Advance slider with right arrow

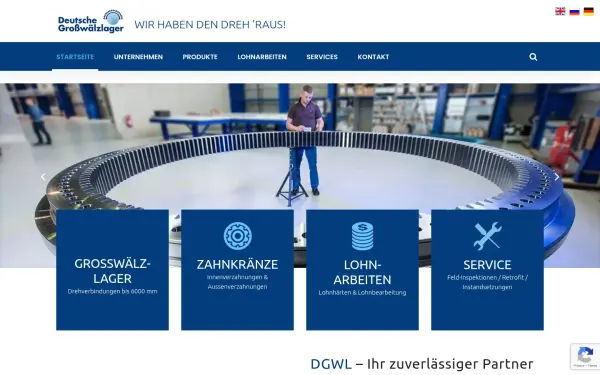557,177
